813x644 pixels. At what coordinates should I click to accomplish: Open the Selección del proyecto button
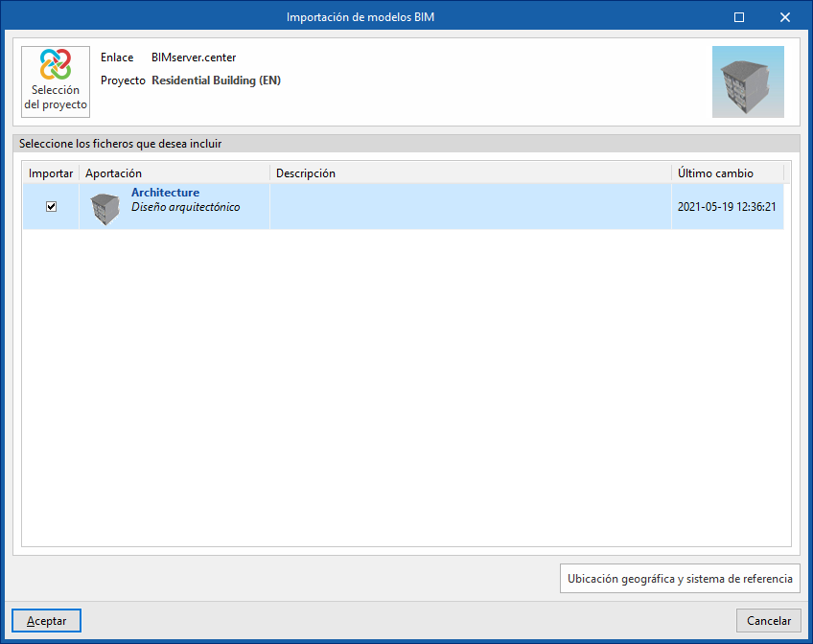point(56,81)
